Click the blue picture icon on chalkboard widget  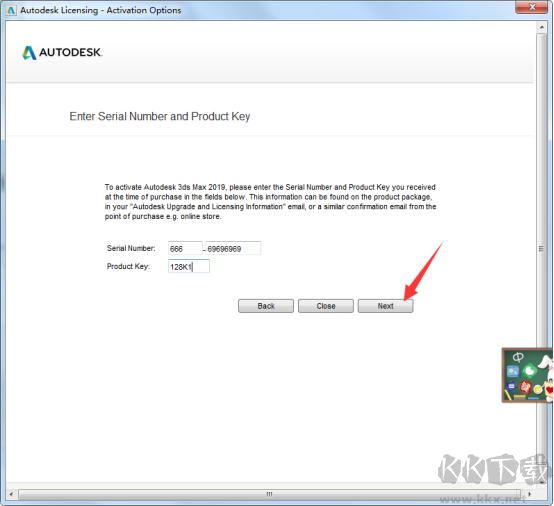tap(513, 371)
